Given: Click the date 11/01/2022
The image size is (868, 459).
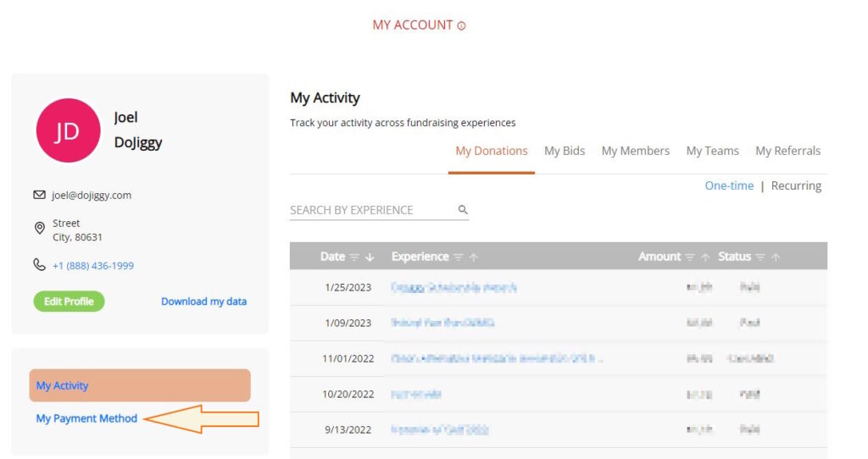Looking at the screenshot, I should pyautogui.click(x=348, y=358).
